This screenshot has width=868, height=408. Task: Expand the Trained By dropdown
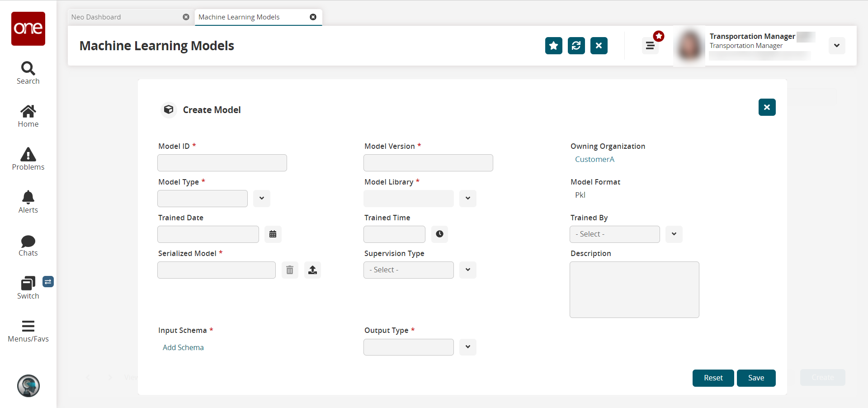674,234
